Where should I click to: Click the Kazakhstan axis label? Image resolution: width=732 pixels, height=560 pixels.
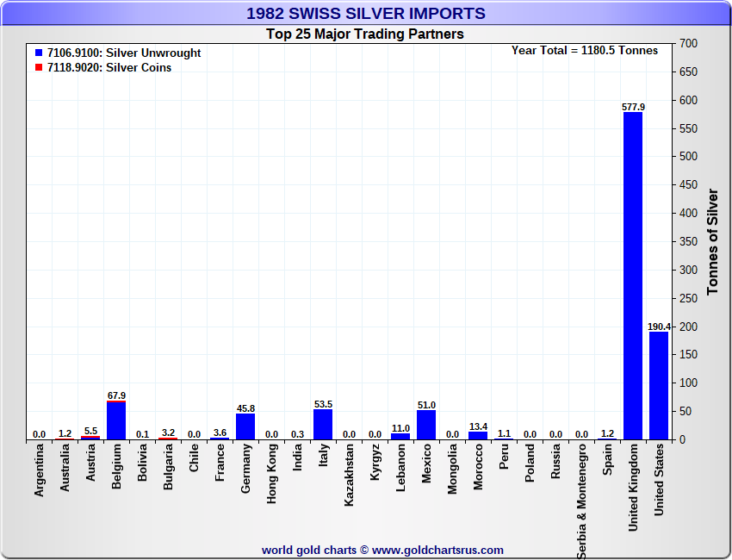pyautogui.click(x=349, y=475)
